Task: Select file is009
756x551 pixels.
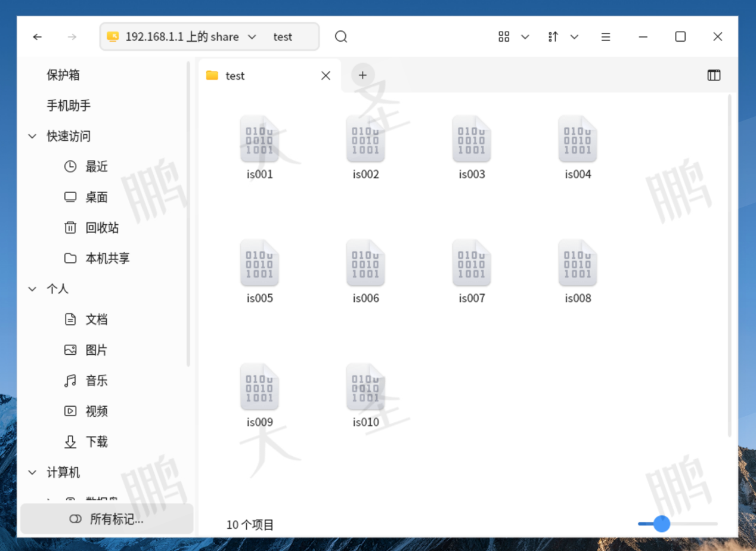Action: pyautogui.click(x=259, y=395)
